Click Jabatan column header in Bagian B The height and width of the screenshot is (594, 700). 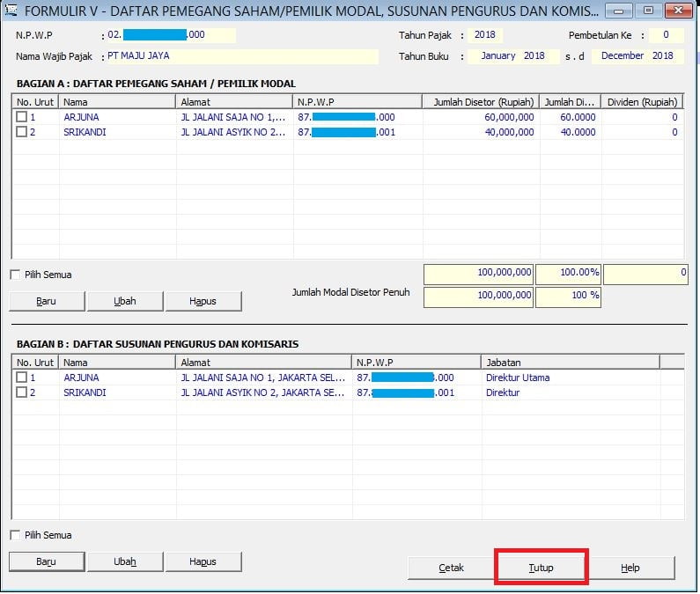point(571,363)
